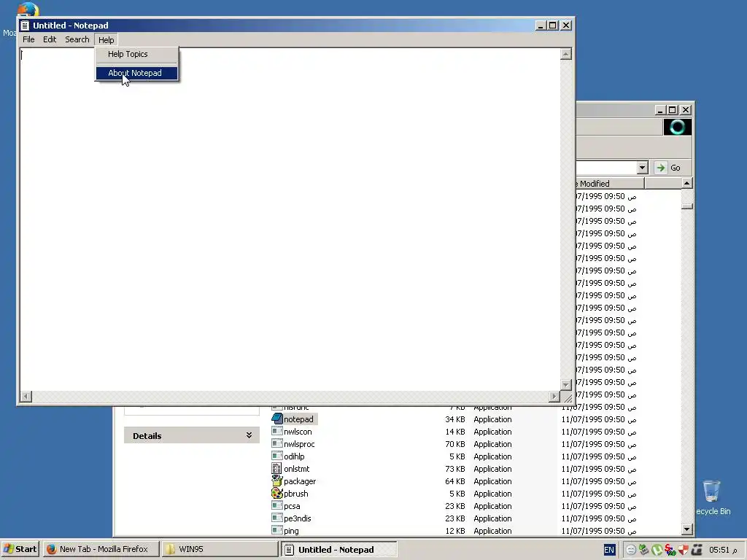Open the Notepad Search menu
This screenshot has height=560, width=747.
[77, 39]
